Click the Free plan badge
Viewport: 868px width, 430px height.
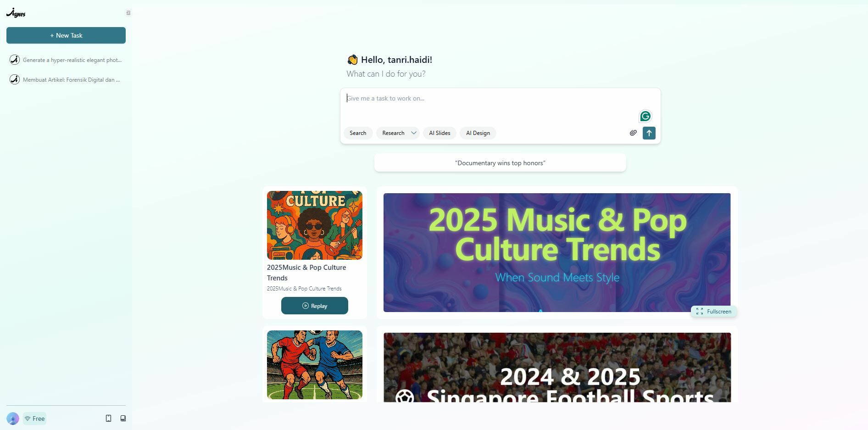pos(35,419)
